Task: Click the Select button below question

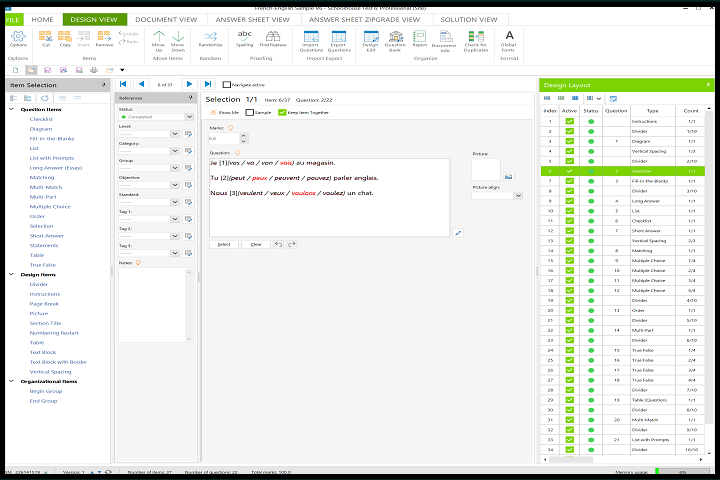Action: pos(224,244)
